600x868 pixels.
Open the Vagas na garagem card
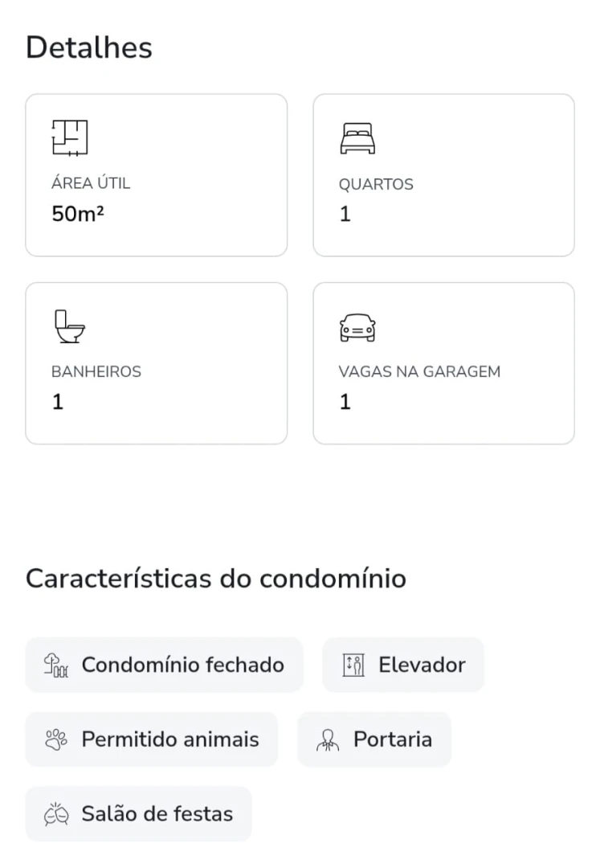[443, 363]
